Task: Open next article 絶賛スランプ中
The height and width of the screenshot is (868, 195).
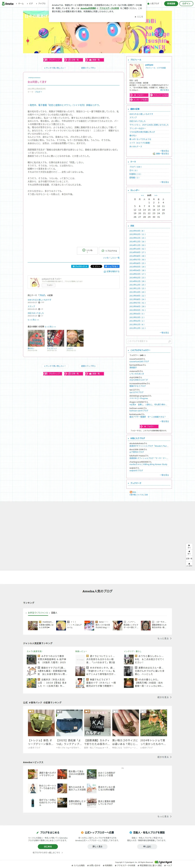Action: tap(88, 68)
